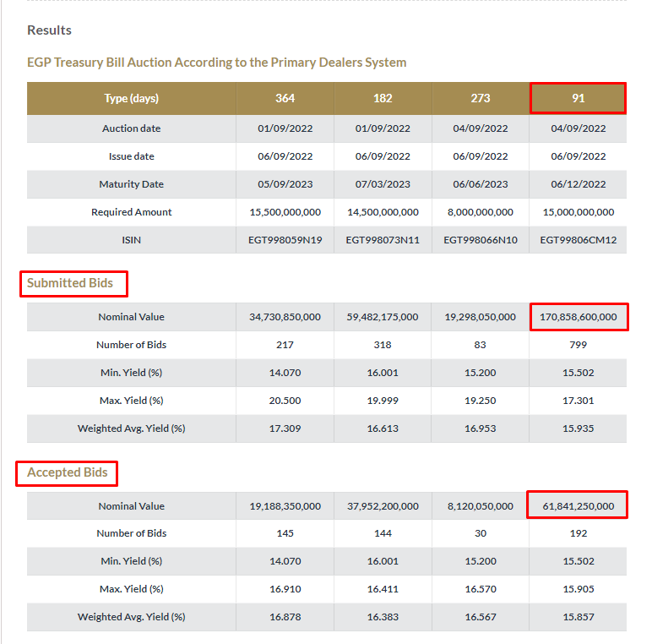Screen dimensions: 652x644
Task: Click the Accepted Bids section heading
Action: click(68, 472)
